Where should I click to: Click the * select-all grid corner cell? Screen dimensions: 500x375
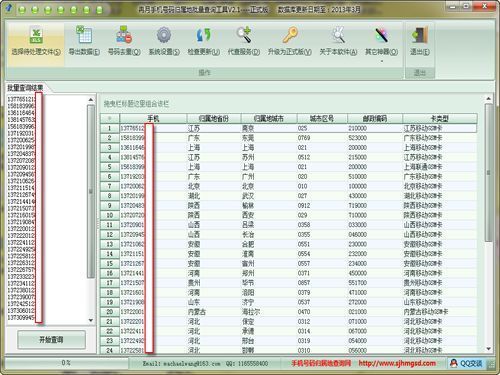pyautogui.click(x=110, y=118)
